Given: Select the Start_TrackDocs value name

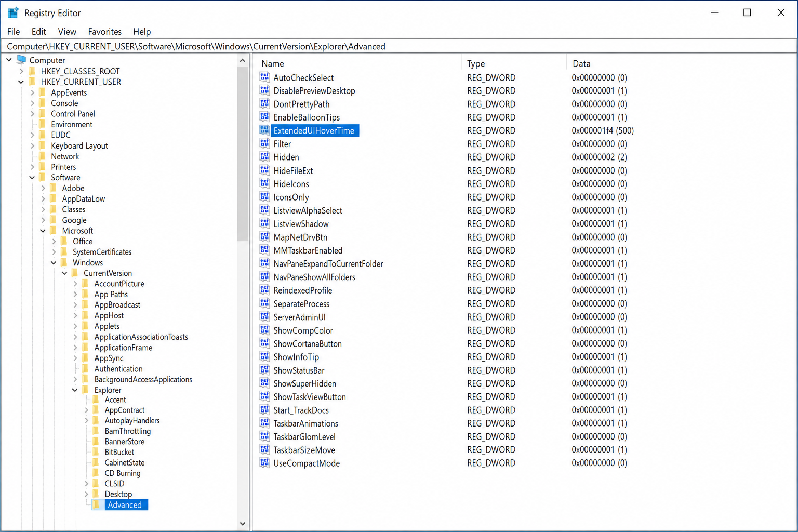Looking at the screenshot, I should tap(301, 410).
